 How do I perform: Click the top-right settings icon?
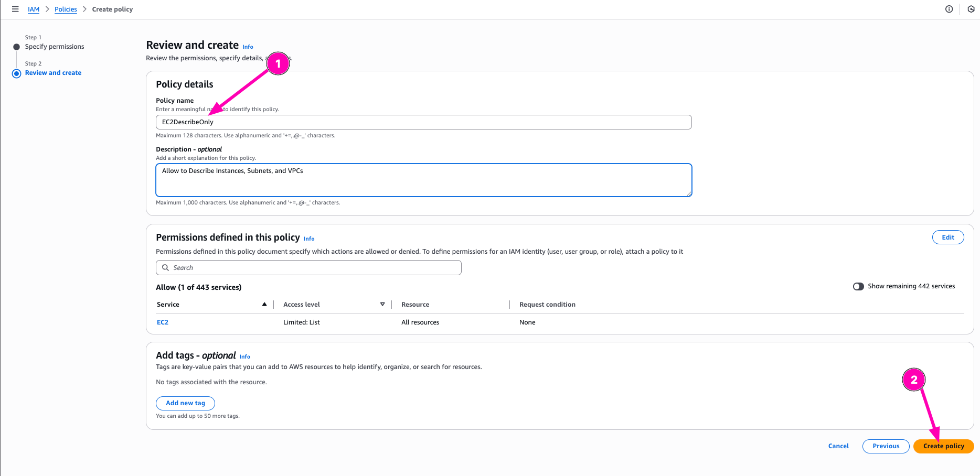[x=971, y=9]
